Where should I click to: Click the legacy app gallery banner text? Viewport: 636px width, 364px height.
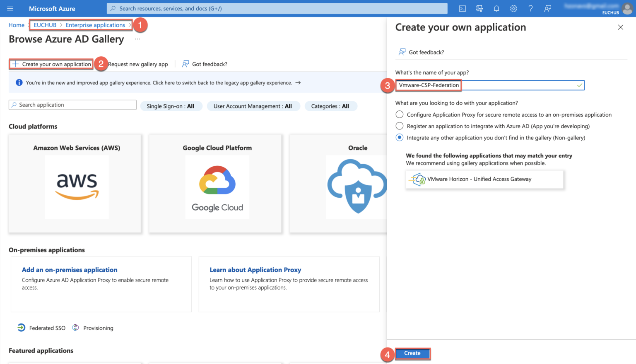point(159,83)
